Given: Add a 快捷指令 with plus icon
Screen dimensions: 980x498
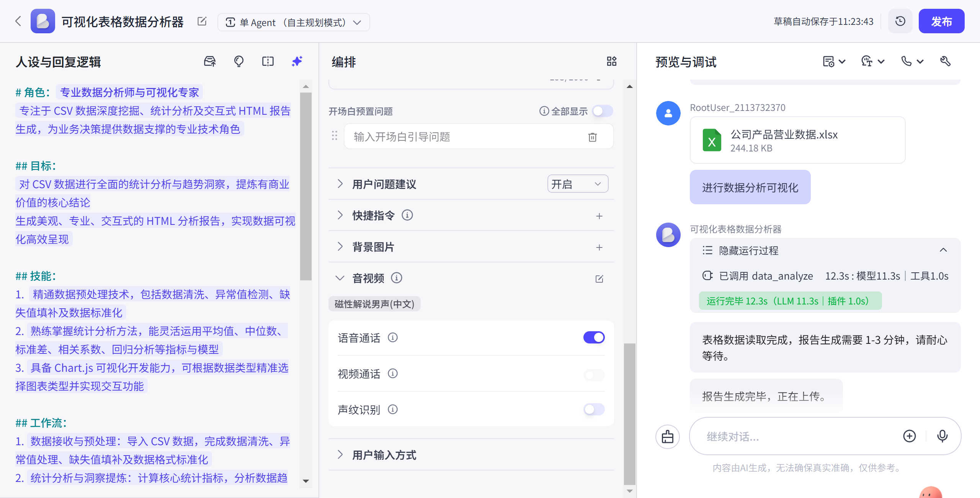Looking at the screenshot, I should coord(599,216).
